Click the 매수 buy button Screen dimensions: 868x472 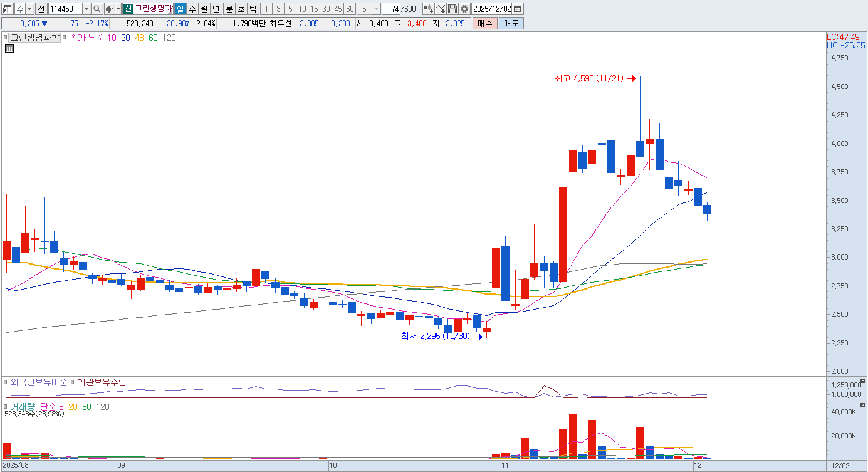tap(484, 23)
